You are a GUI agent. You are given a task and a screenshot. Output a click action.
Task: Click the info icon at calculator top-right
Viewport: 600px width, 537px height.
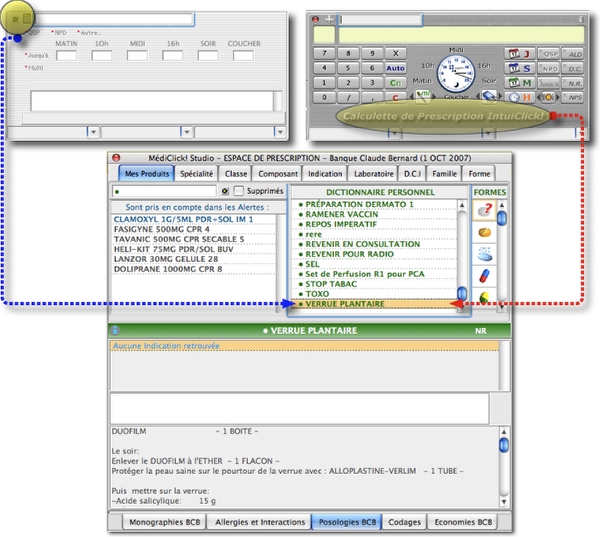tap(581, 19)
